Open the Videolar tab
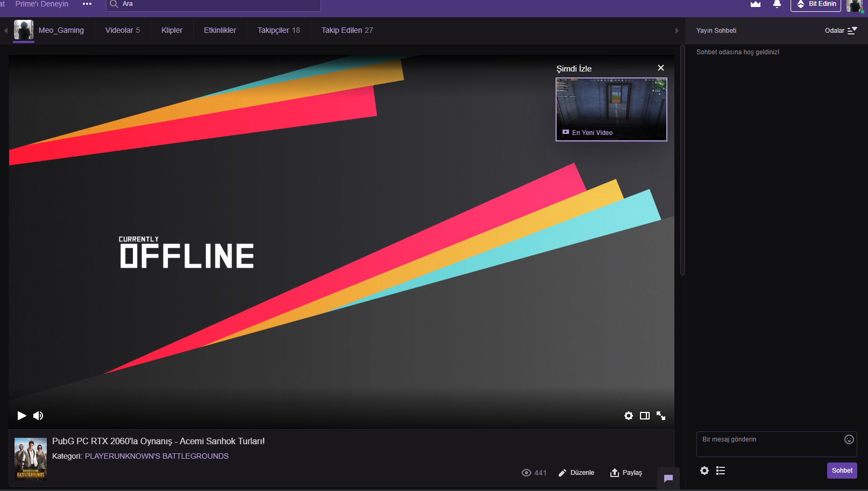The image size is (868, 491). coord(123,30)
